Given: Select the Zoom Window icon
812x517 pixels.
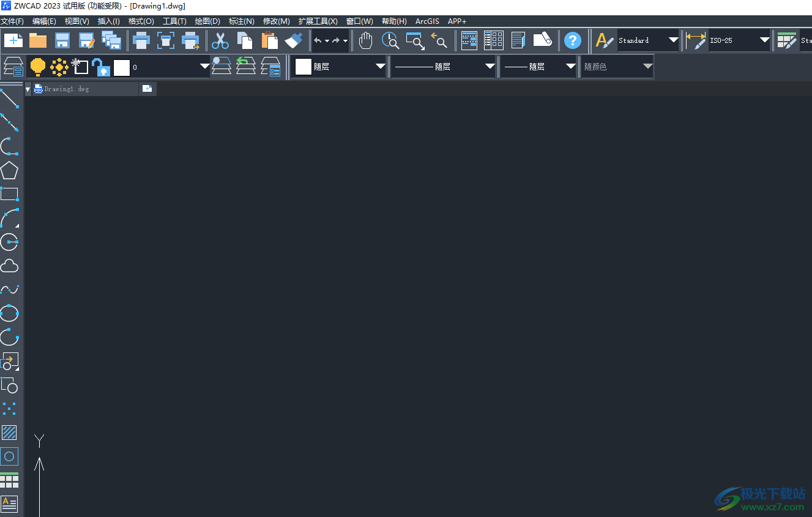Looking at the screenshot, I should point(415,40).
